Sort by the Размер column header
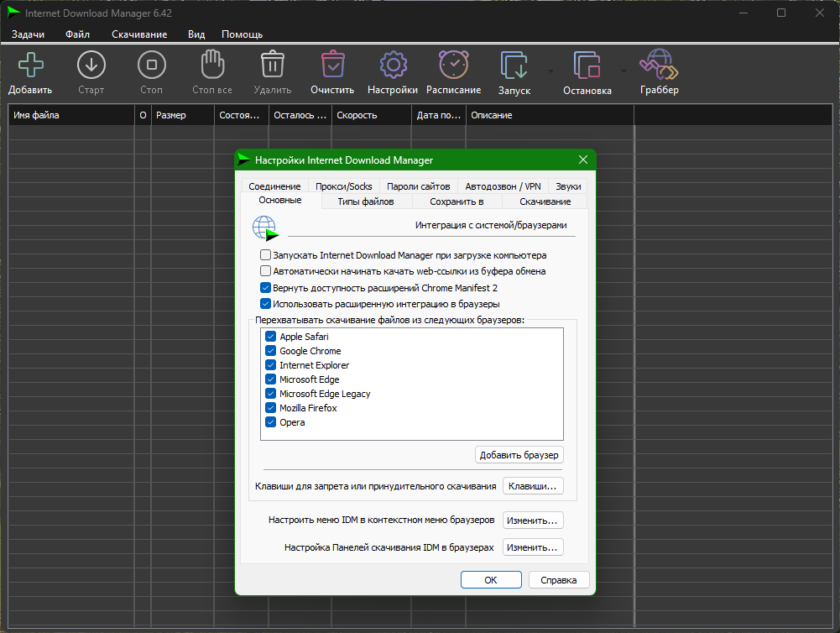This screenshot has width=840, height=633. (x=183, y=115)
